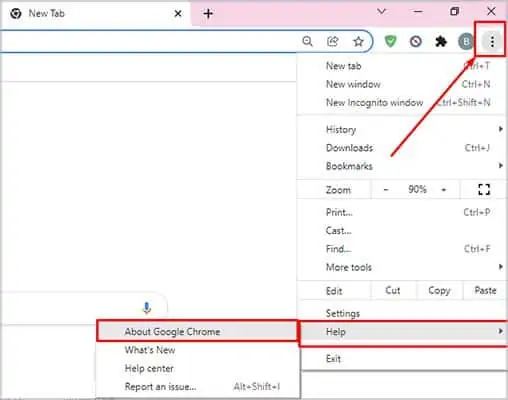Image resolution: width=508 pixels, height=400 pixels.
Task: Open Settings from Chrome menu
Action: 402,313
